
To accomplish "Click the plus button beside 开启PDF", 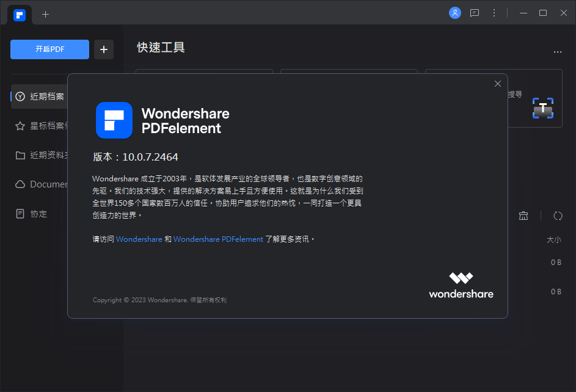I will point(104,49).
